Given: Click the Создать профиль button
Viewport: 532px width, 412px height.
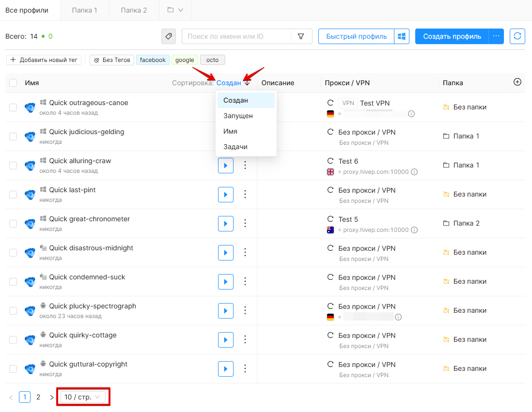Looking at the screenshot, I should click(452, 36).
